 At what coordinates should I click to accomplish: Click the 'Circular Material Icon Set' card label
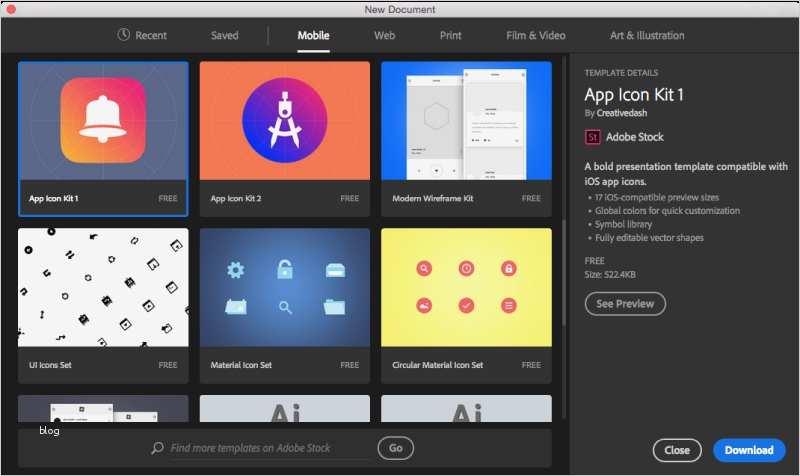(x=437, y=365)
